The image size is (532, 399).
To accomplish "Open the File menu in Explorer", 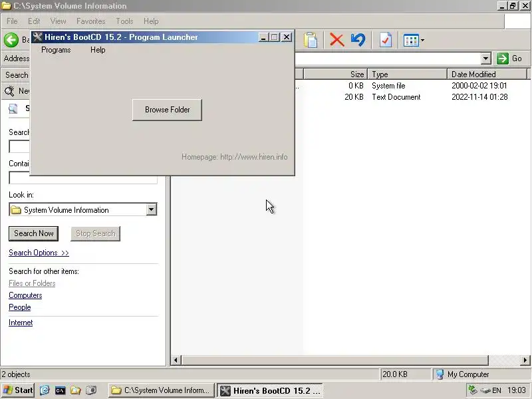I will pos(12,21).
